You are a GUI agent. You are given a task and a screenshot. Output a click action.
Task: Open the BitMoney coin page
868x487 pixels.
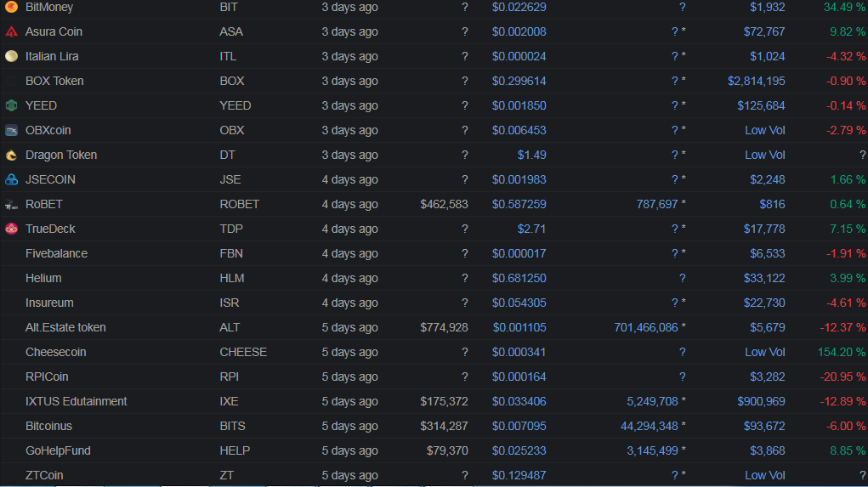pos(49,7)
